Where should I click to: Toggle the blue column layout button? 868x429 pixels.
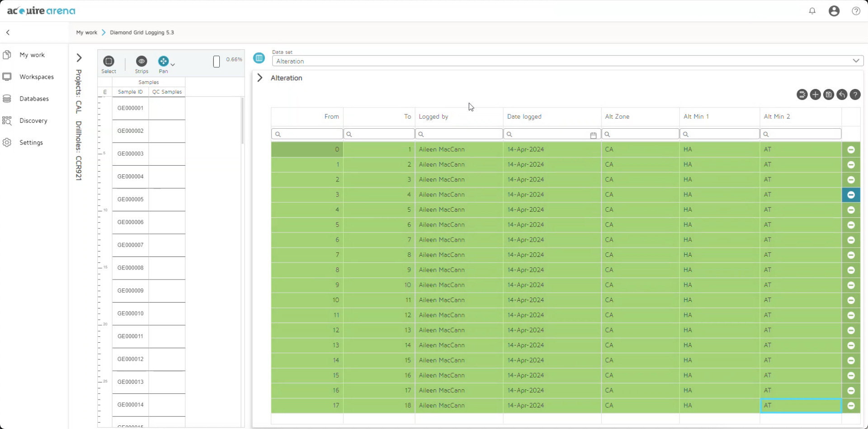259,58
